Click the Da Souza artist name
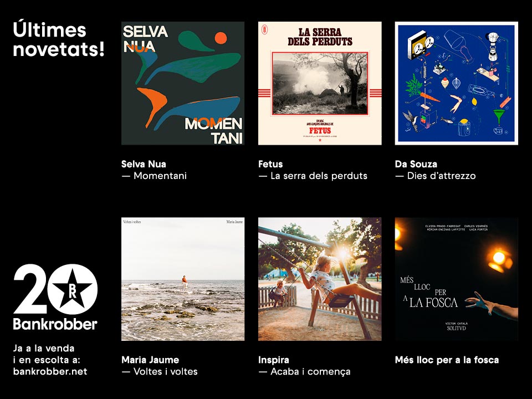This screenshot has height=399, width=532. click(416, 164)
